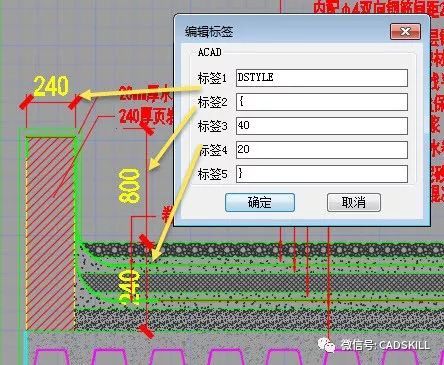Click the 标签4 field containing 20

point(322,150)
